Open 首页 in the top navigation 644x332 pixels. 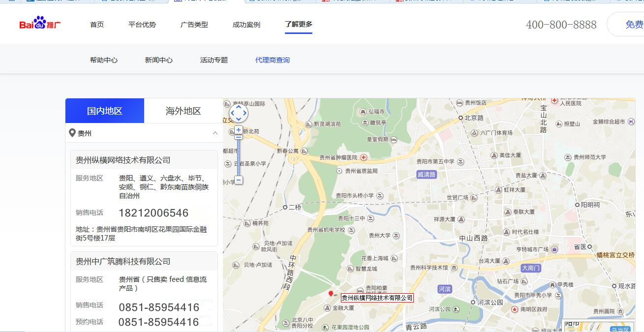tap(97, 25)
